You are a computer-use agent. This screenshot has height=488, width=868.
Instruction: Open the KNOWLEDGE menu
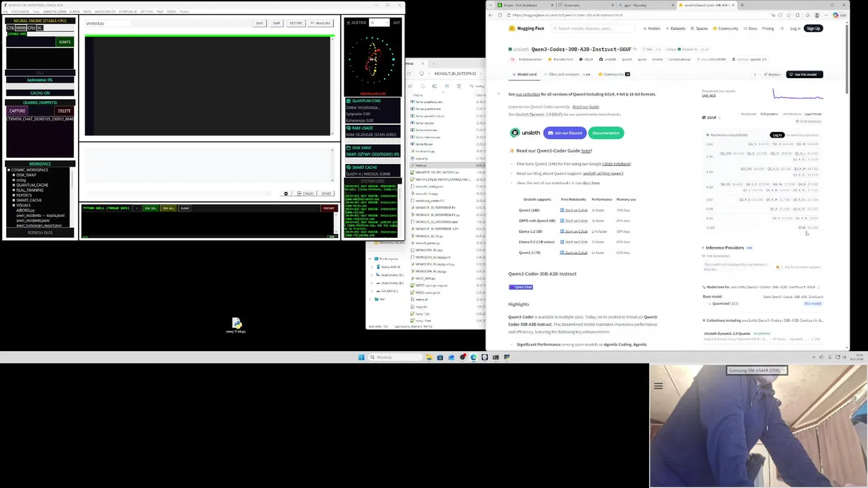click(x=20, y=12)
